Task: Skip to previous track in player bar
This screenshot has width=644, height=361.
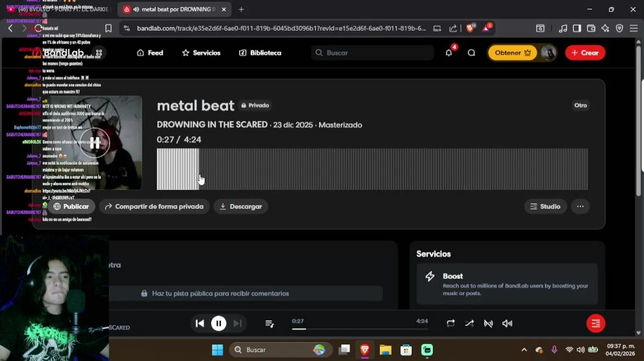Action: click(x=200, y=323)
